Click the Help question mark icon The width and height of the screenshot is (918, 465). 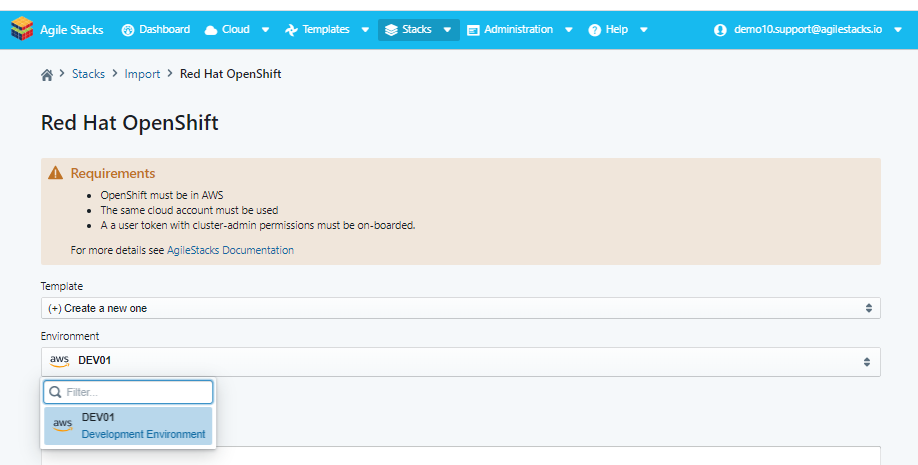(x=595, y=30)
